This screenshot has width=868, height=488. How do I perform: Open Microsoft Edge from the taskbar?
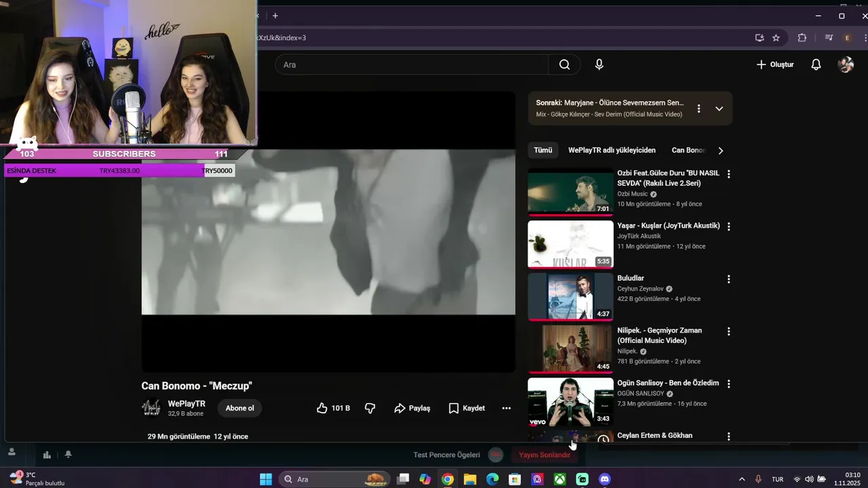(x=492, y=479)
